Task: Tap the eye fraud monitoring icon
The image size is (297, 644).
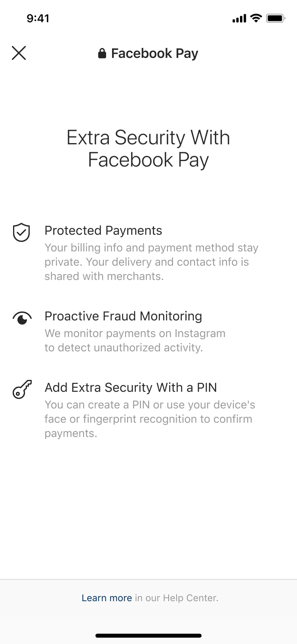Action: click(x=22, y=318)
